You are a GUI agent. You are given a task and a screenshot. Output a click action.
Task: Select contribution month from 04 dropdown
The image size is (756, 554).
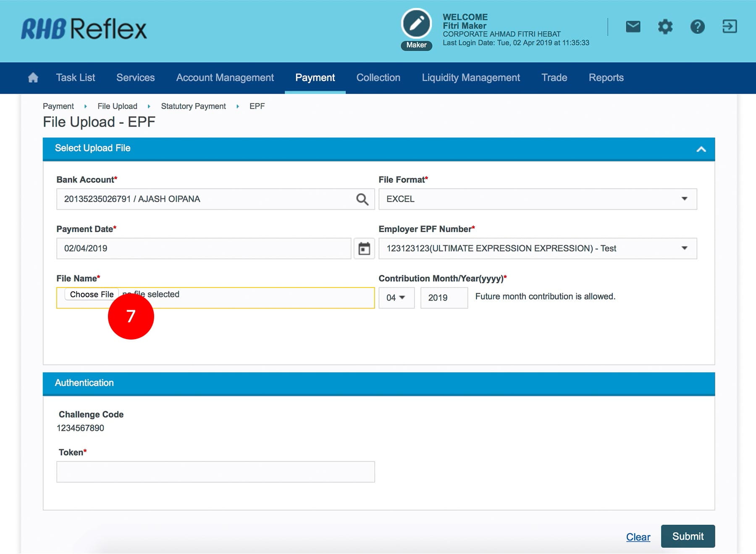click(x=396, y=298)
